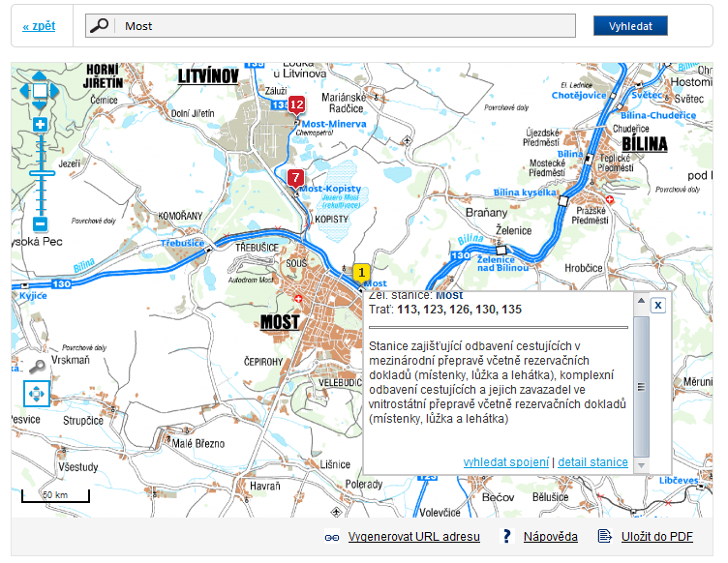Click the zoom level slider handle

tap(40, 173)
